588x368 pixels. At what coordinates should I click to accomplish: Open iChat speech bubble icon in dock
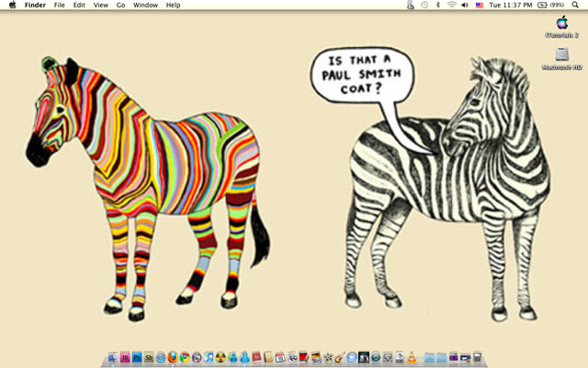tap(352, 358)
